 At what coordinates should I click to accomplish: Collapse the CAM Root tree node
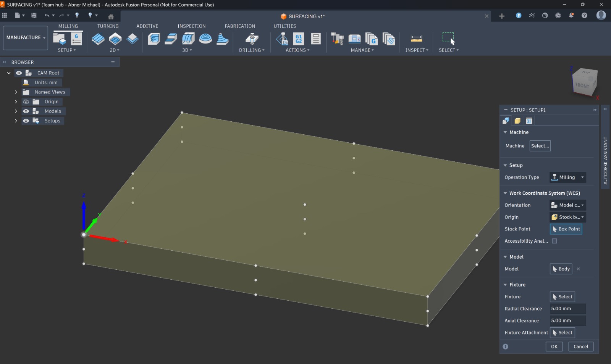[9, 73]
